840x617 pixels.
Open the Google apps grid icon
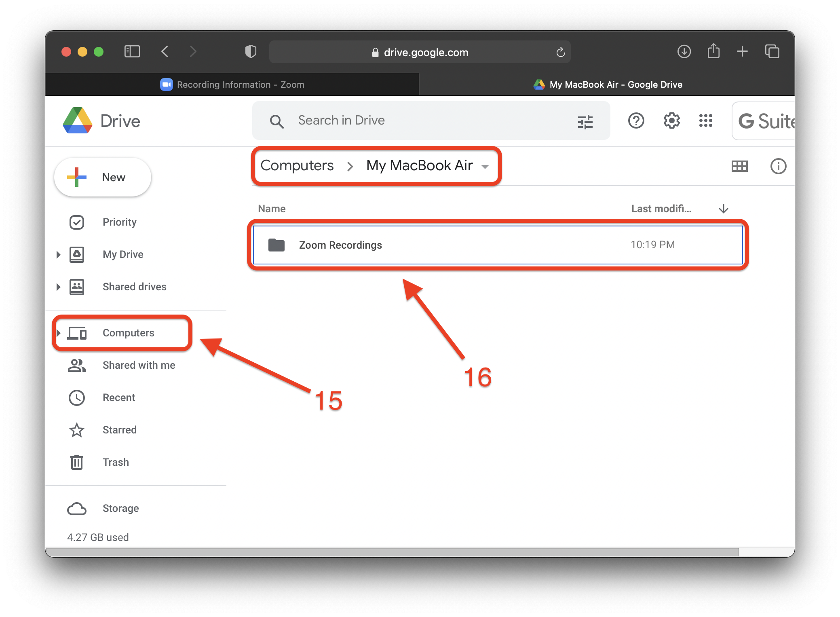coord(706,120)
